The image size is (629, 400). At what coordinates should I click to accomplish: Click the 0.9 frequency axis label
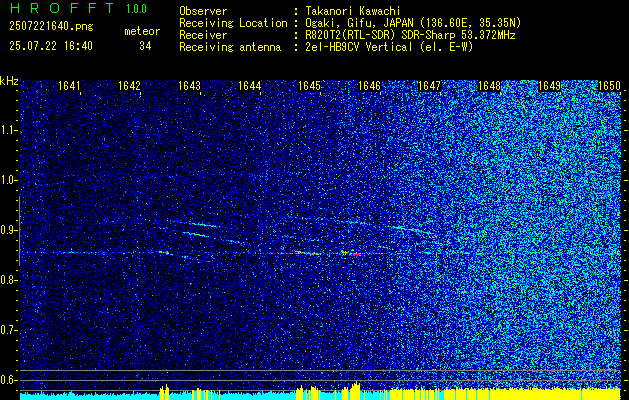[8, 230]
